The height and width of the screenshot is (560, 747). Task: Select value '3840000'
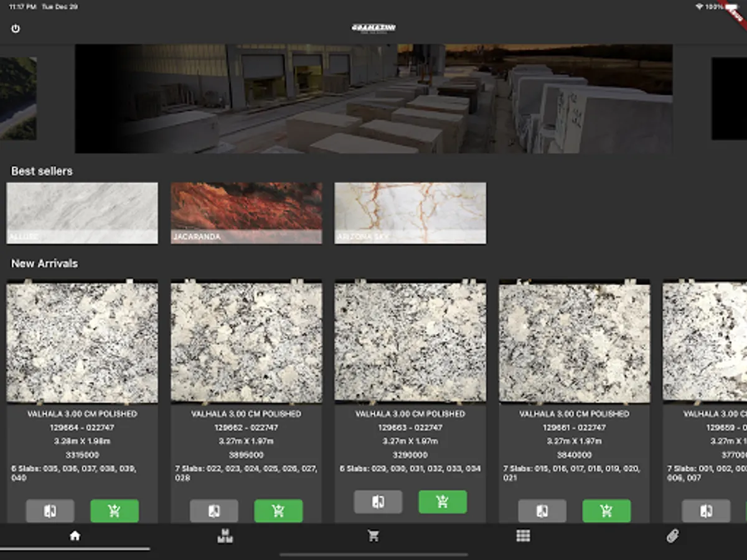click(x=575, y=455)
